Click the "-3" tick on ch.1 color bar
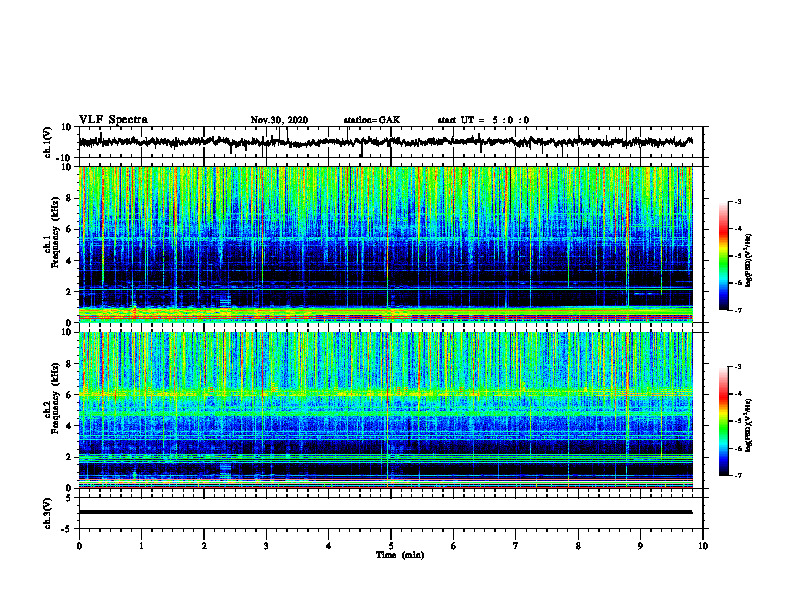 (x=737, y=201)
